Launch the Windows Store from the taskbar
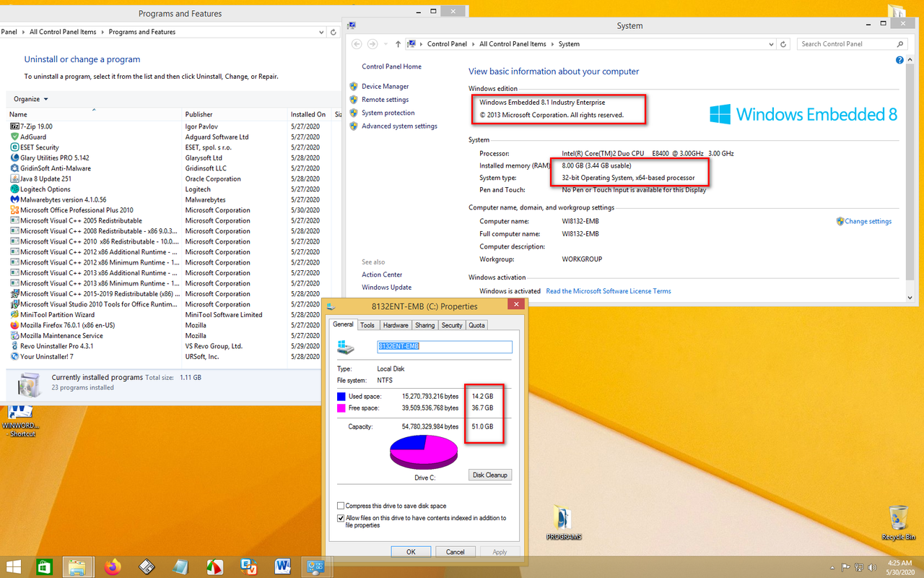 pyautogui.click(x=45, y=567)
